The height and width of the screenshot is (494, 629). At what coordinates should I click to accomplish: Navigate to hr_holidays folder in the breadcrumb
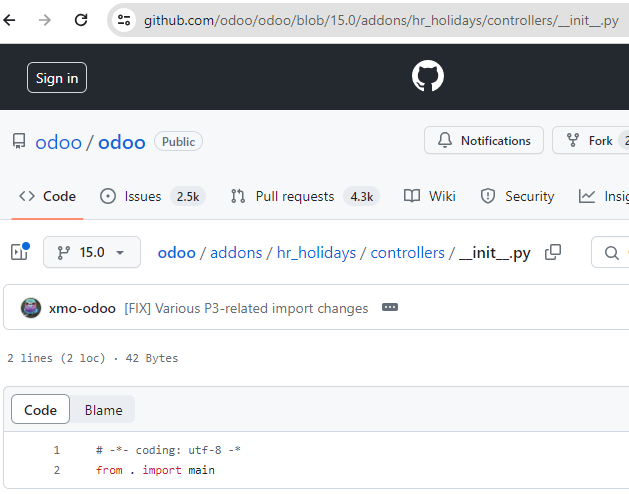(x=316, y=253)
